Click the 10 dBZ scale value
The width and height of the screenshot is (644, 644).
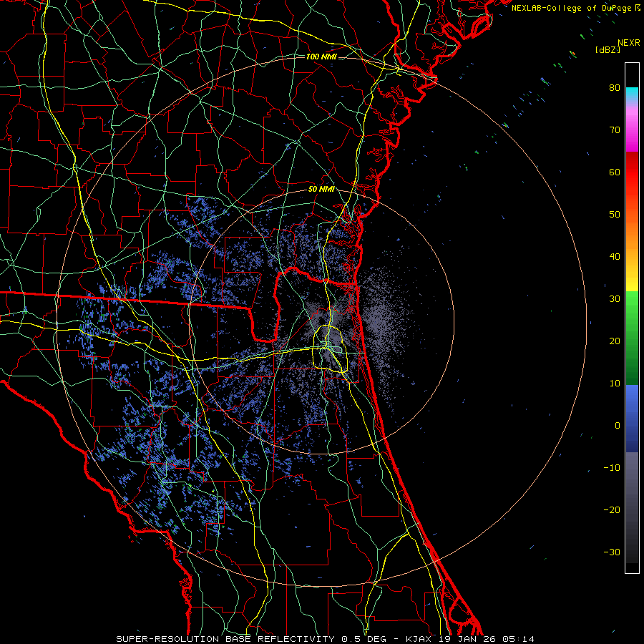click(x=615, y=384)
